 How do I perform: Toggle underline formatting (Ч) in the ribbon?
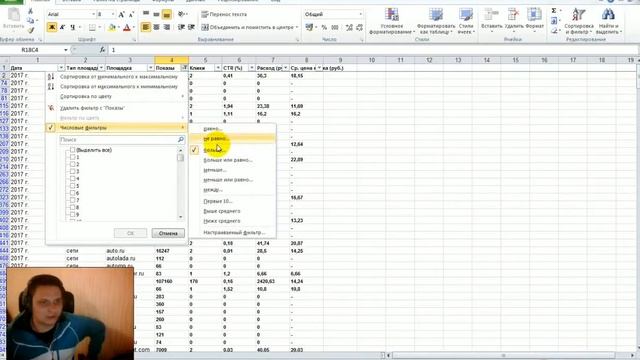[x=72, y=27]
